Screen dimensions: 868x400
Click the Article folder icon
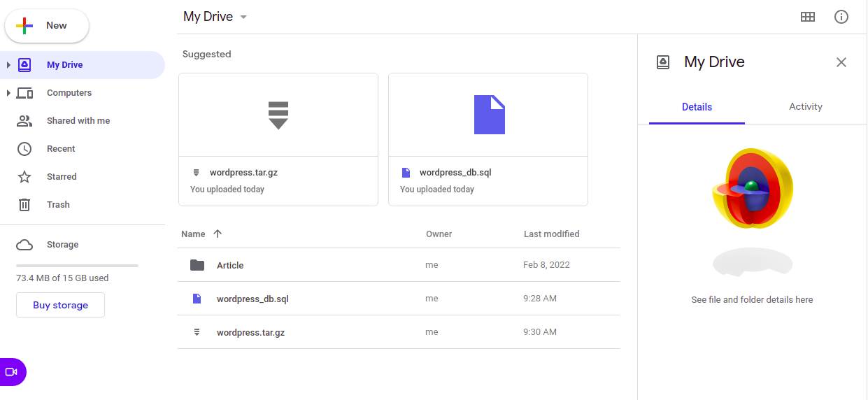tap(197, 265)
